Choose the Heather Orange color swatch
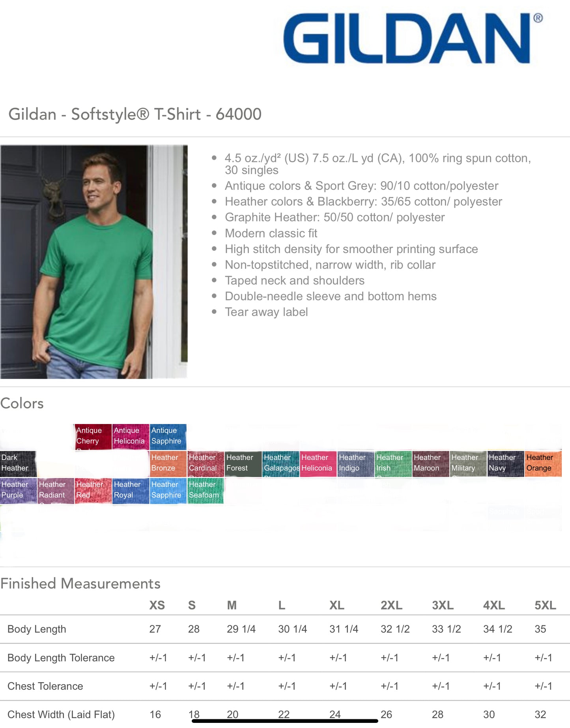 coord(543,463)
